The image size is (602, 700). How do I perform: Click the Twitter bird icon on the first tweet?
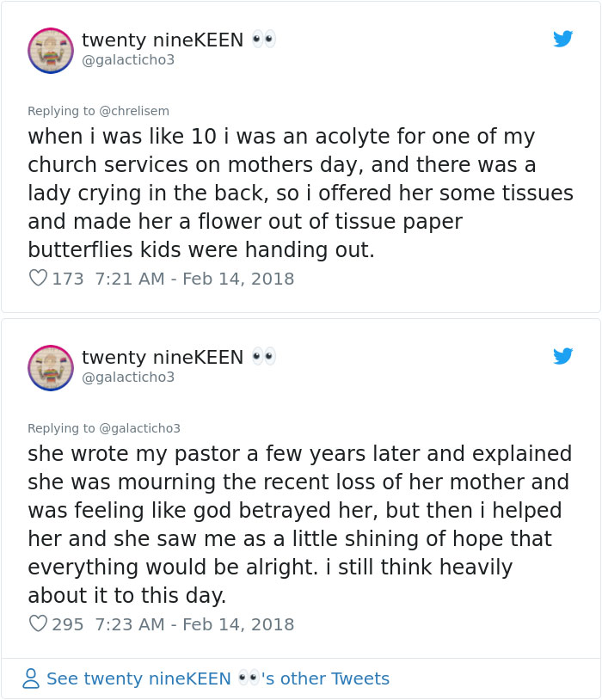pyautogui.click(x=563, y=39)
